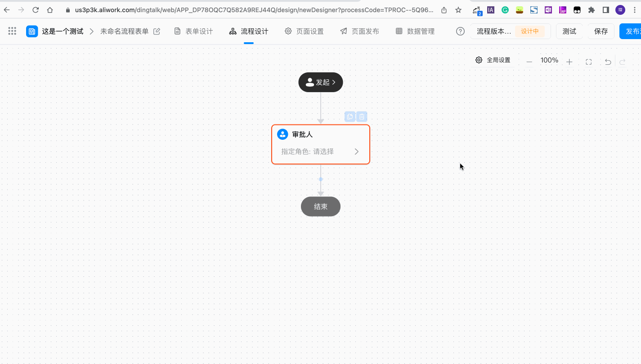641x364 pixels.
Task: Toggle the browser side panel
Action: [x=606, y=10]
